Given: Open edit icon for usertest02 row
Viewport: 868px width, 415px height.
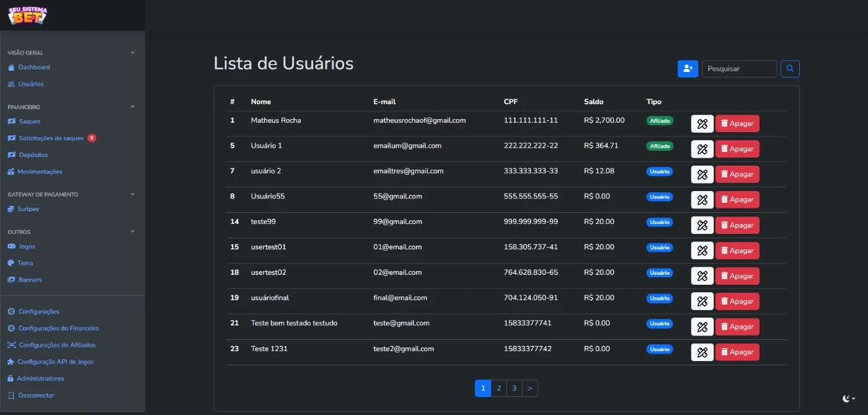Looking at the screenshot, I should click(702, 276).
